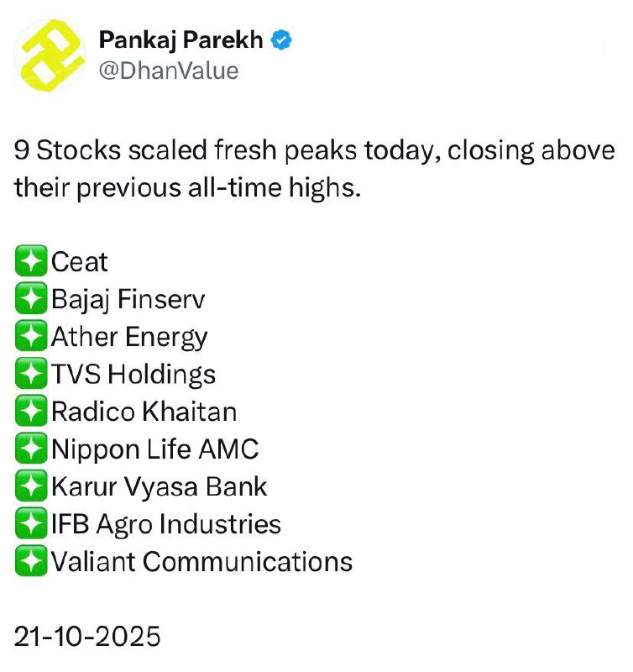
Task: Click the sparkle icon beside Karur Vyasa Bank
Action: 31,486
